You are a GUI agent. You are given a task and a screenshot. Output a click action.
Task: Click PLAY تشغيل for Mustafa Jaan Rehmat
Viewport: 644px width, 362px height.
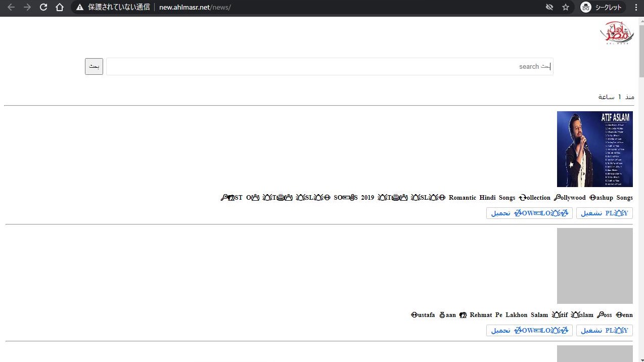pos(605,331)
